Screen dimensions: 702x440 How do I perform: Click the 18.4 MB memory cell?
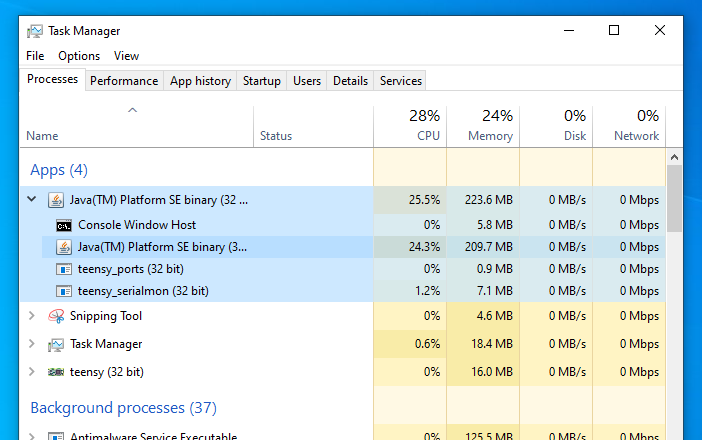tap(483, 344)
